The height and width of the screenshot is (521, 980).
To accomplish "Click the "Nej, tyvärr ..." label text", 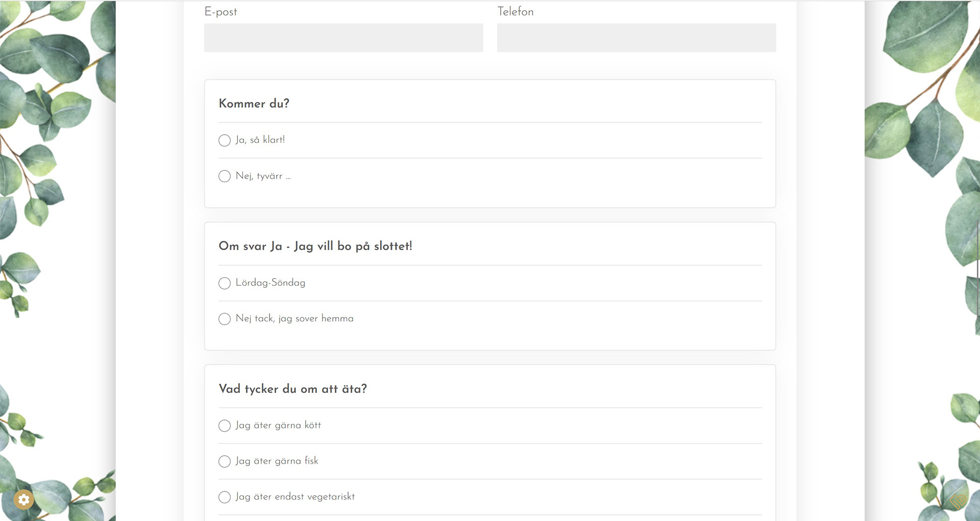I will [x=263, y=176].
